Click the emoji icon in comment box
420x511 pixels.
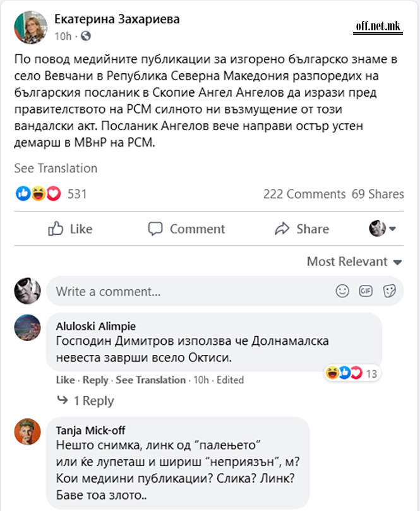342,291
